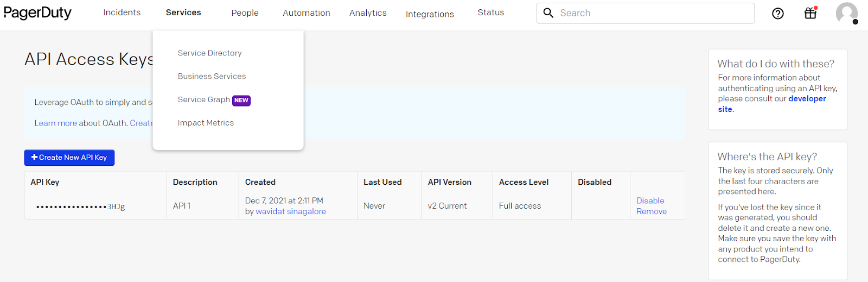The width and height of the screenshot is (868, 282).
Task: Click the PagerDuty logo
Action: click(x=37, y=12)
